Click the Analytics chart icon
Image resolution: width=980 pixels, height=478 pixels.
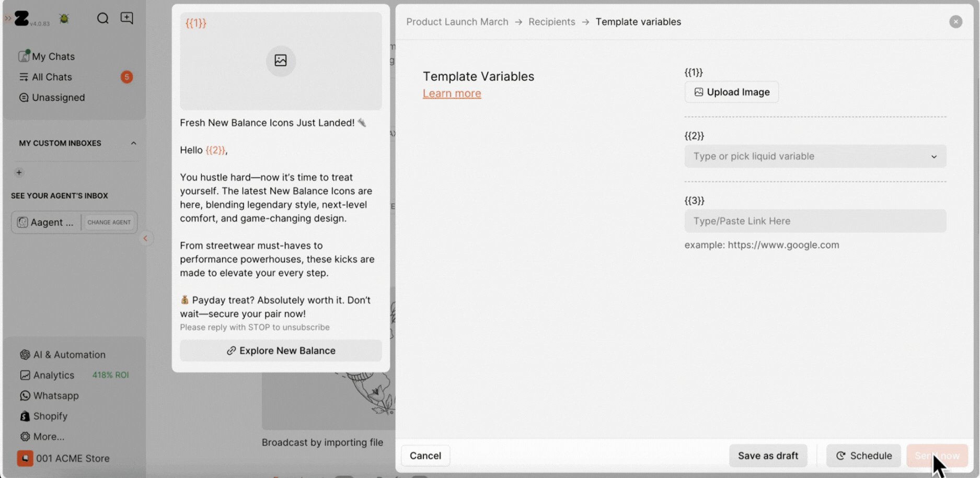click(25, 375)
